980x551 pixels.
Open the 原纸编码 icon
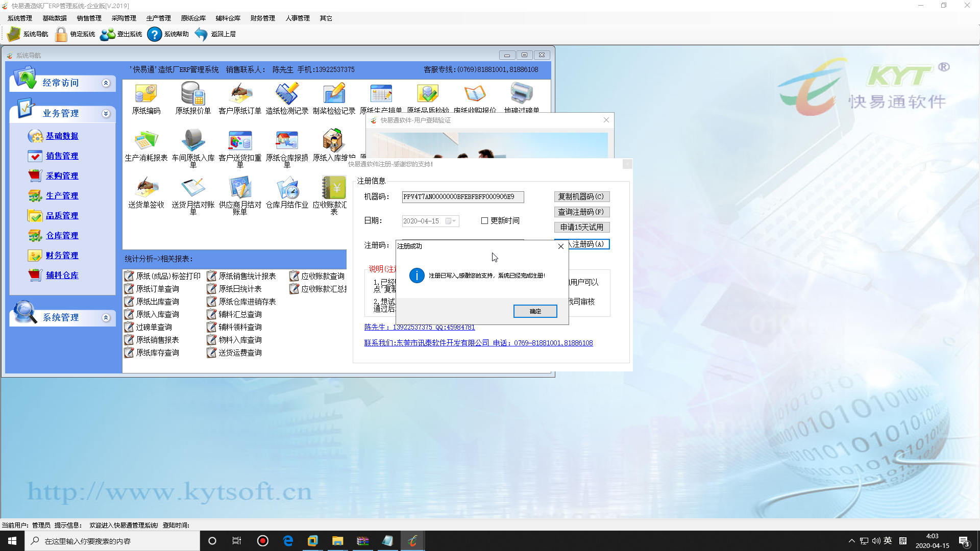coord(146,94)
